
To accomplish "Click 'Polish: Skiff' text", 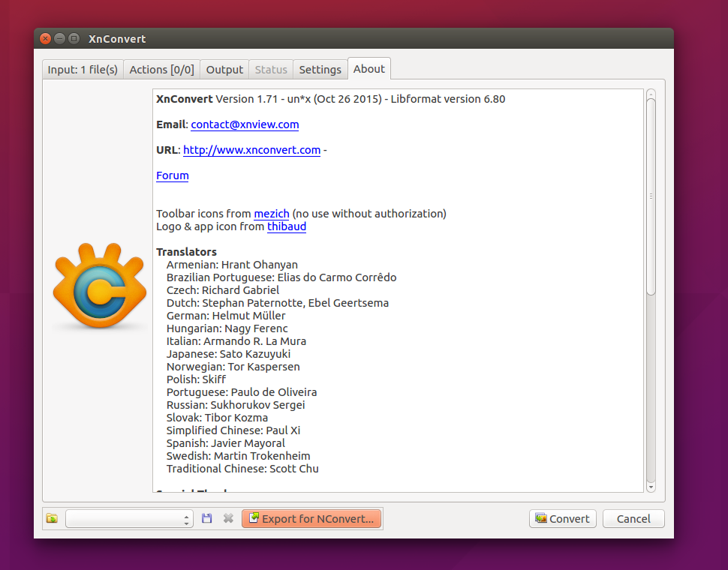I will coord(196,379).
